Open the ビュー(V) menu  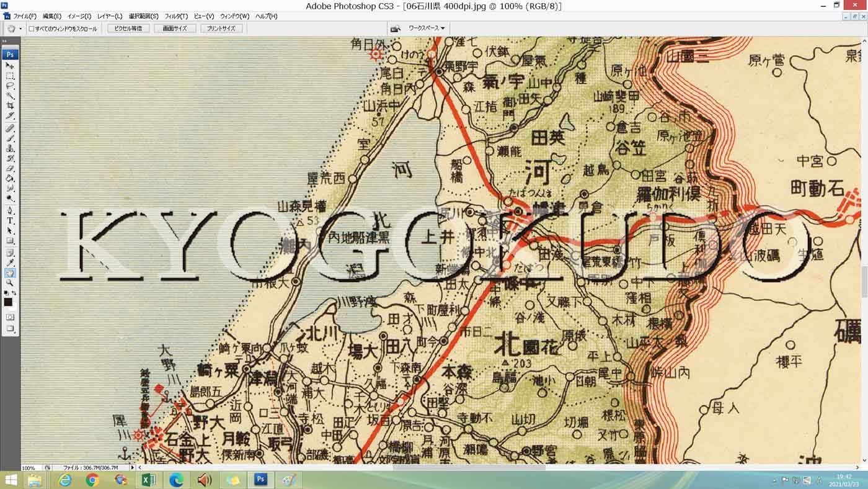pyautogui.click(x=204, y=16)
